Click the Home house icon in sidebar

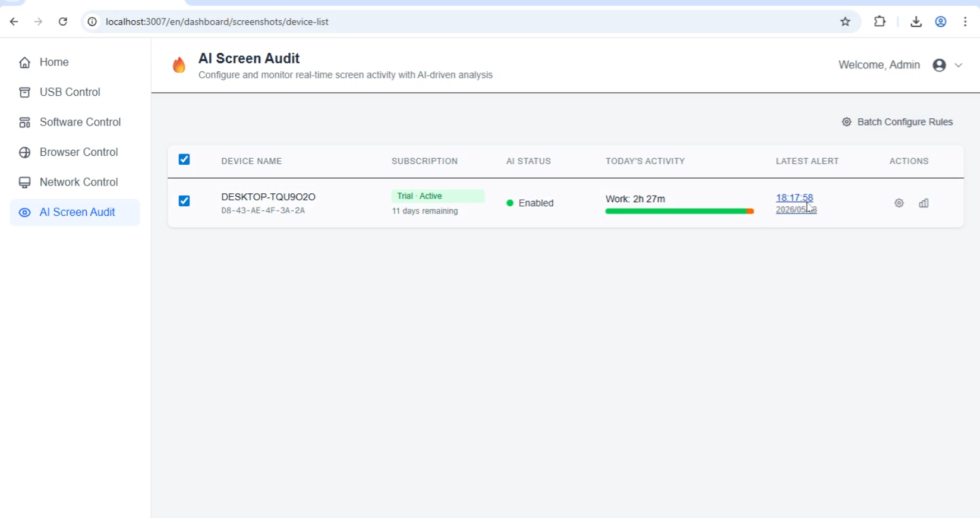[24, 62]
